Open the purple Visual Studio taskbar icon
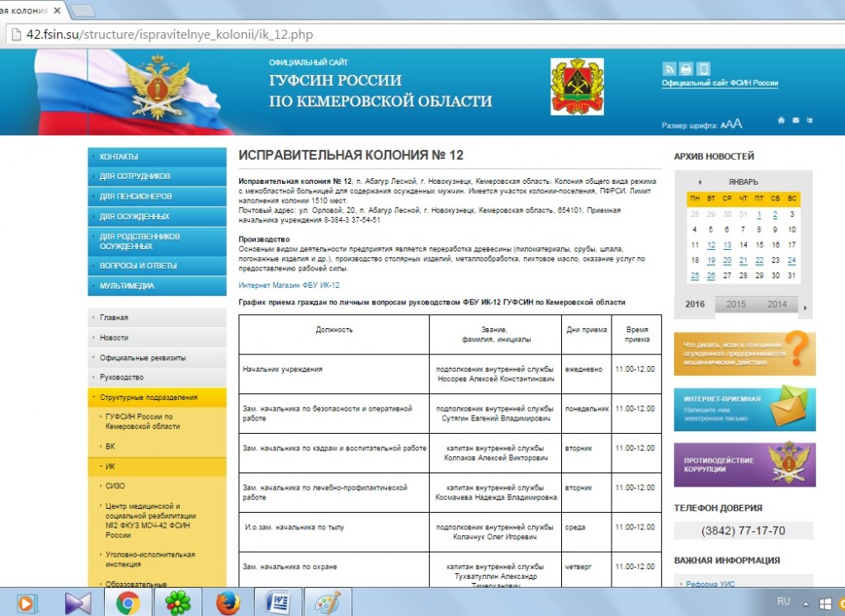This screenshot has width=845, height=616. click(78, 603)
